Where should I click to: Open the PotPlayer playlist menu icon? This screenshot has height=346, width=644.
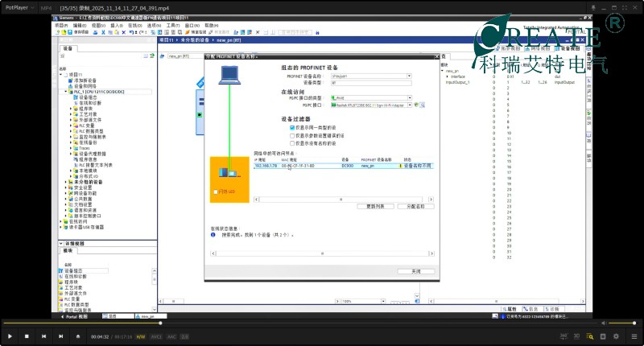pos(634,336)
